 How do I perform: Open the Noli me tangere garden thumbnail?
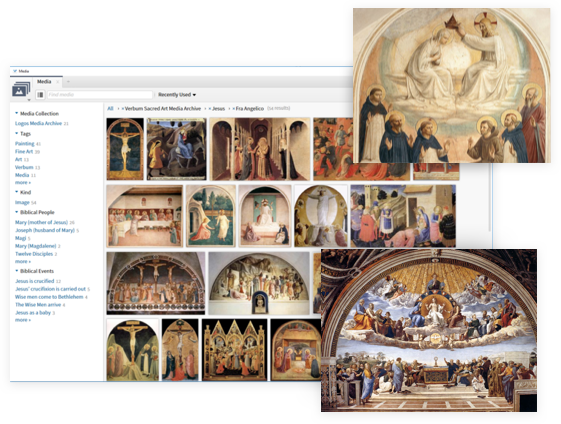(x=211, y=216)
